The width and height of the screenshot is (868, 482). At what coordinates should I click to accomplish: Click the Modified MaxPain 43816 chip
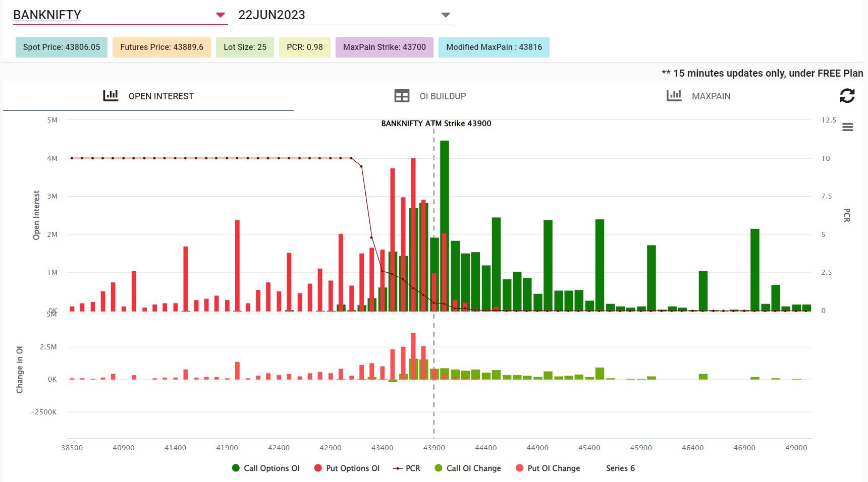point(494,47)
